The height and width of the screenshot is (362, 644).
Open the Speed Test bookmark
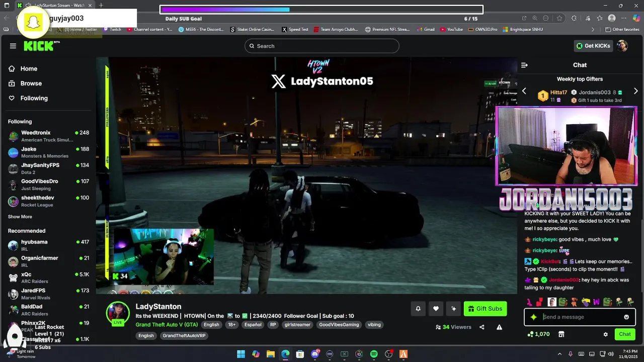[x=295, y=30]
